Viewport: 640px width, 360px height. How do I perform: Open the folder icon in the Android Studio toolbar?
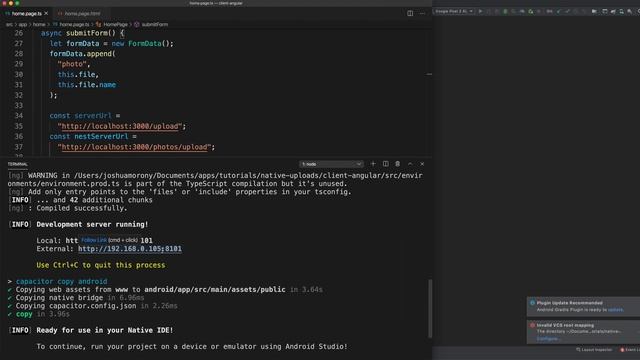pos(594,11)
